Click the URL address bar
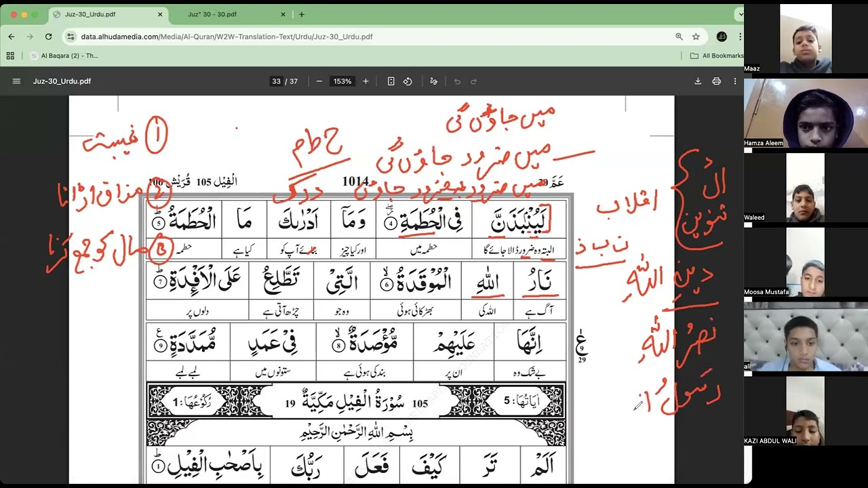Viewport: 868px width, 488px height. [373, 37]
